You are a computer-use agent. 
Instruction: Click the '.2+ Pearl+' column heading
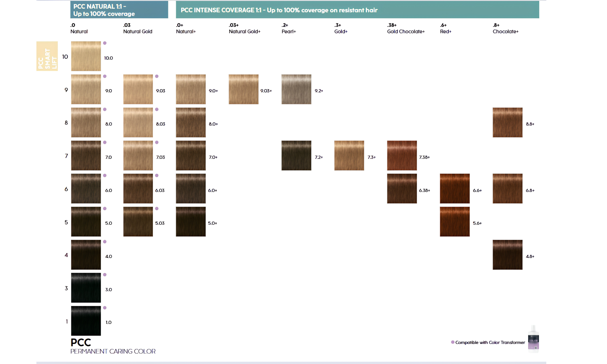pos(289,28)
